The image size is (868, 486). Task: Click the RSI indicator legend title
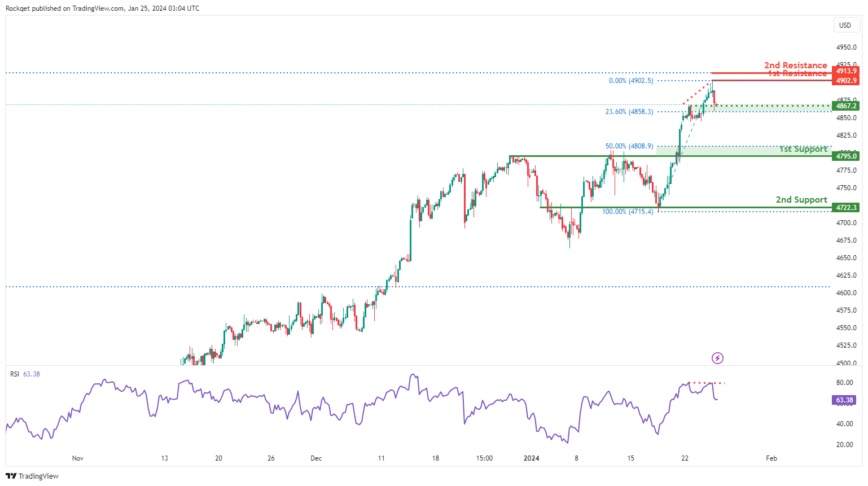coord(15,374)
